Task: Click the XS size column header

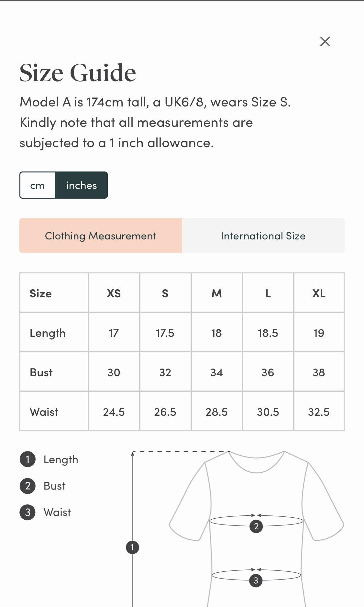Action: (x=114, y=293)
